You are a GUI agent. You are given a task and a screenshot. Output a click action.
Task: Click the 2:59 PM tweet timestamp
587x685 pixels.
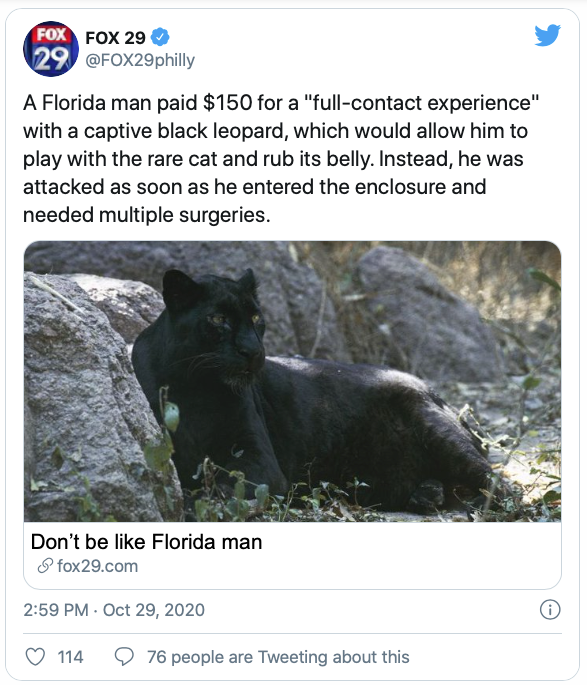[x=56, y=610]
